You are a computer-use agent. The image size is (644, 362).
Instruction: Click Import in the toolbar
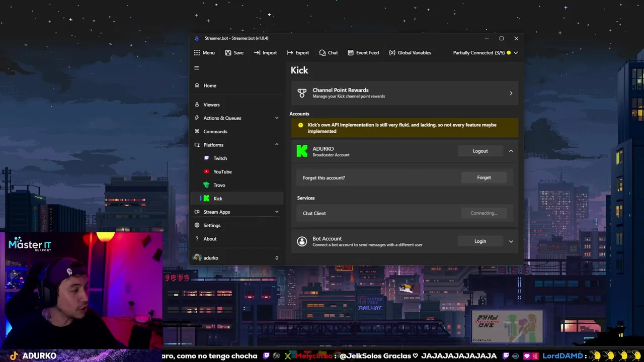[265, 53]
